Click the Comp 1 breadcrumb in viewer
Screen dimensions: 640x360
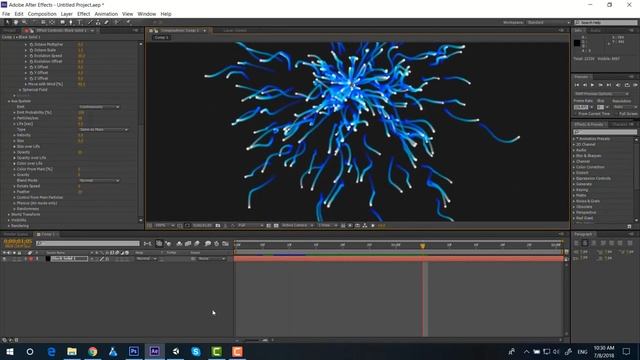click(x=162, y=38)
